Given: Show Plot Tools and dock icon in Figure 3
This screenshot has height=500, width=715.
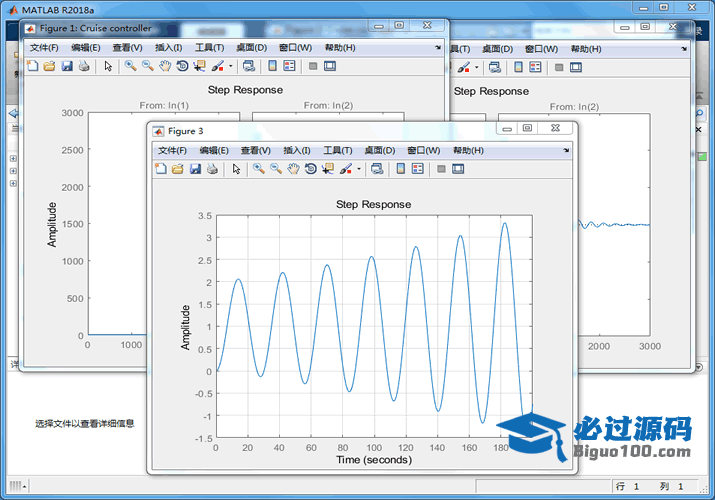Looking at the screenshot, I should pos(458,169).
